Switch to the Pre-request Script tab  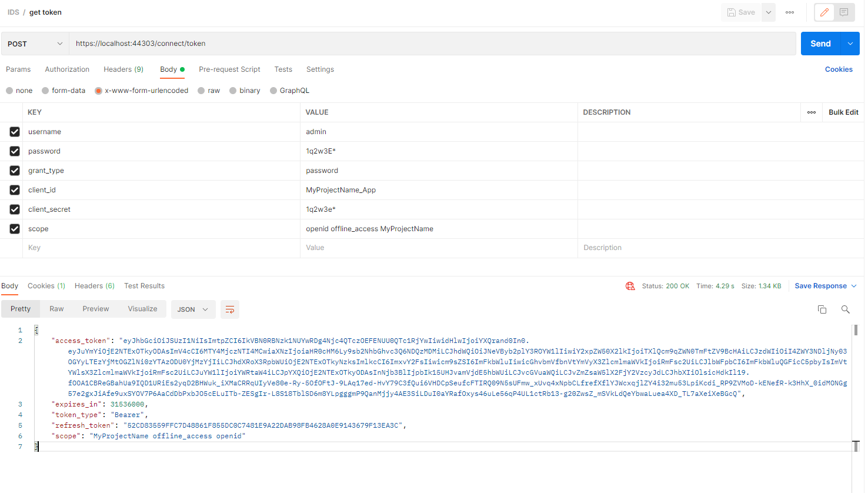coord(229,69)
